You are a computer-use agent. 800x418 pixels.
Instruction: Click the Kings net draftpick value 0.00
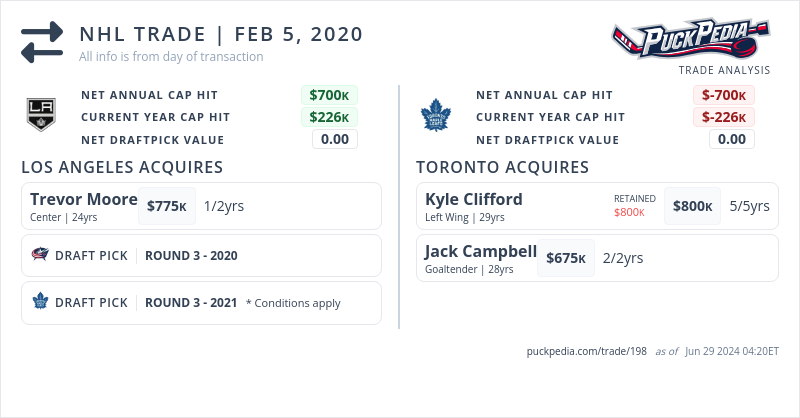[335, 139]
